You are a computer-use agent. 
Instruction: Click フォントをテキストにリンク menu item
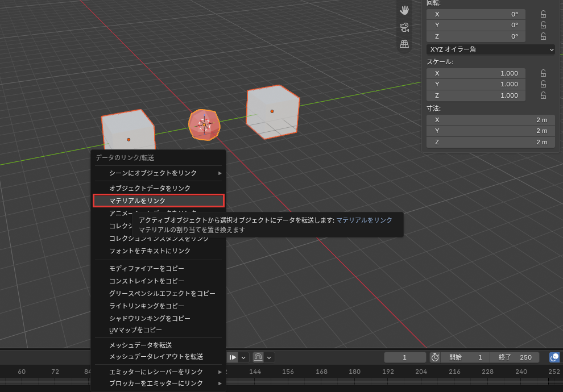click(x=158, y=251)
